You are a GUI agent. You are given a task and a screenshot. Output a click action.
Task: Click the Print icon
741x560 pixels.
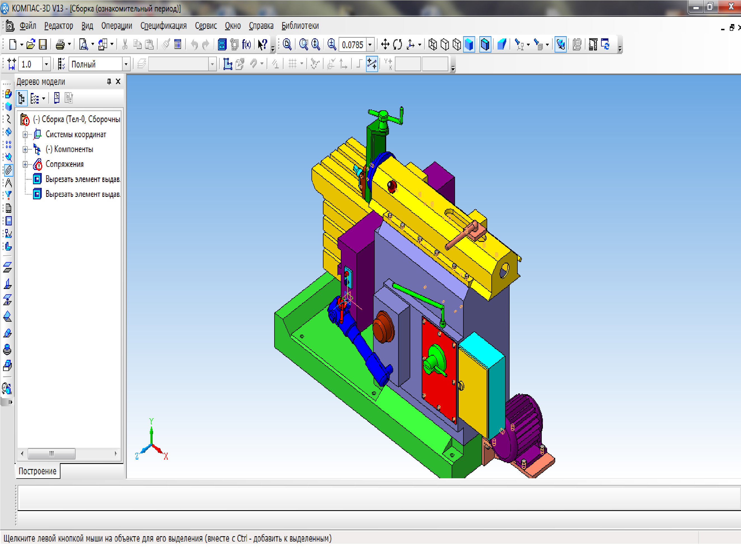pyautogui.click(x=60, y=44)
